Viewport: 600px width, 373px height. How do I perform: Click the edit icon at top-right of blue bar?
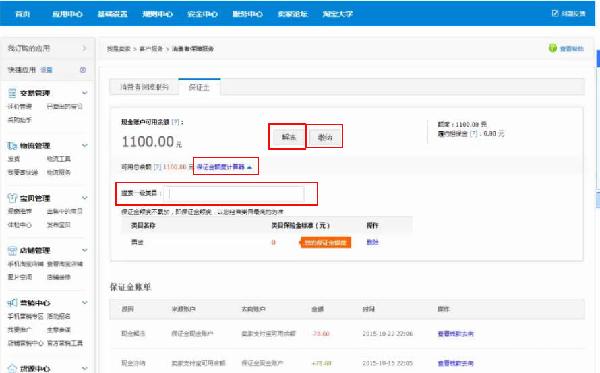[555, 13]
